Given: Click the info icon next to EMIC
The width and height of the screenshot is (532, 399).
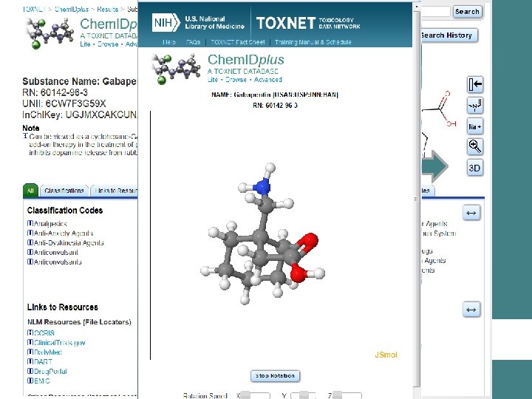Looking at the screenshot, I should pos(30,381).
